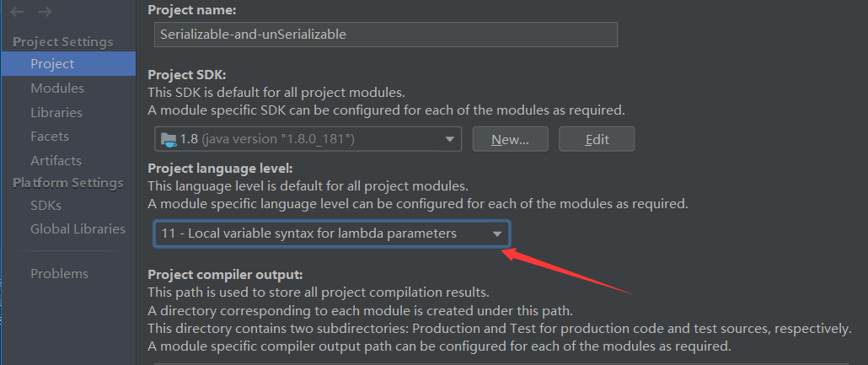Expand the Project language level dropdown arrow
The height and width of the screenshot is (365, 868).
pos(497,233)
